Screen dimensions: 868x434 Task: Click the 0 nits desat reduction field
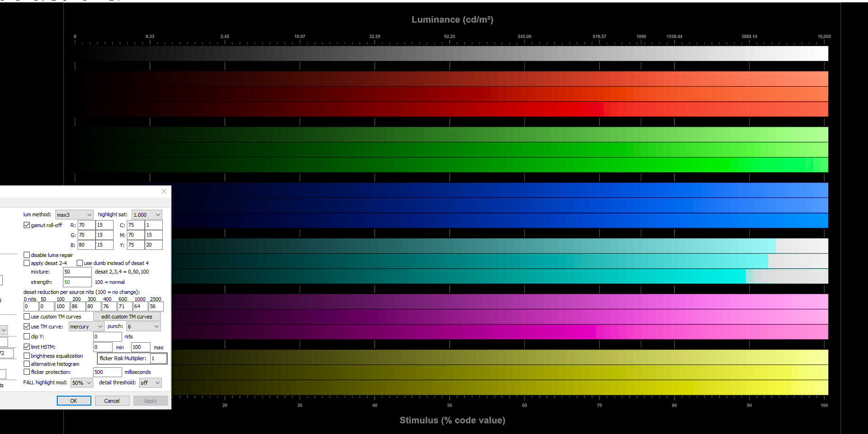[x=31, y=307]
